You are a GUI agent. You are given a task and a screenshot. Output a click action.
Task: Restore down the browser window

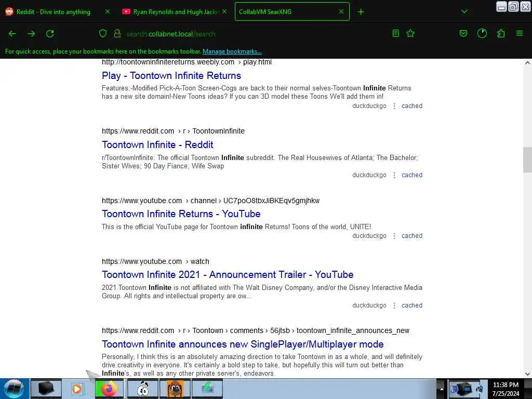pos(513,6)
